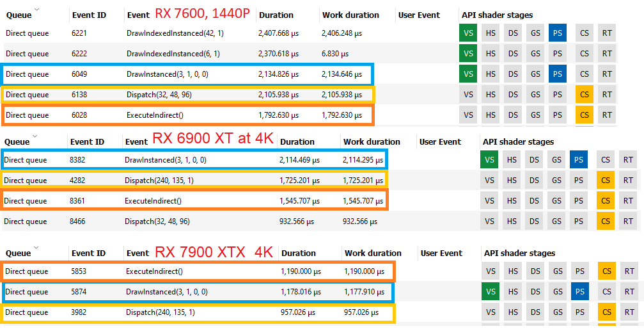The height and width of the screenshot is (329, 644).
Task: Sort by Queue column in RX 7600 table
Action: 19,15
